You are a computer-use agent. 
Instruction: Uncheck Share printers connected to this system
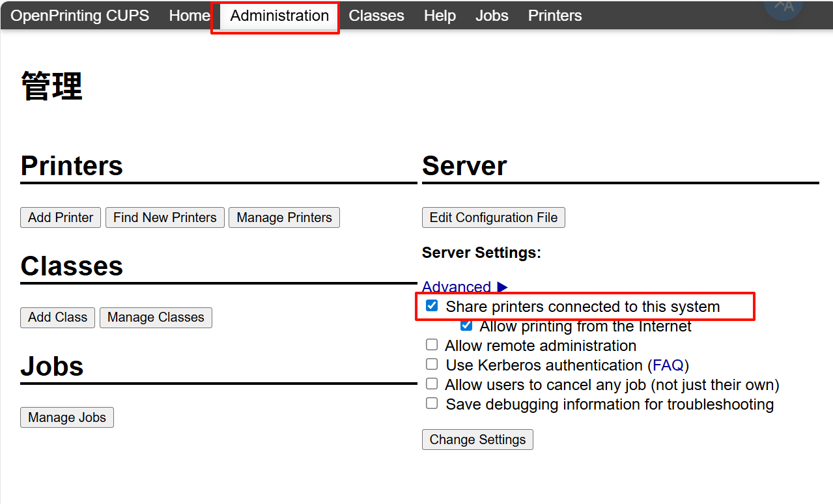tap(432, 306)
